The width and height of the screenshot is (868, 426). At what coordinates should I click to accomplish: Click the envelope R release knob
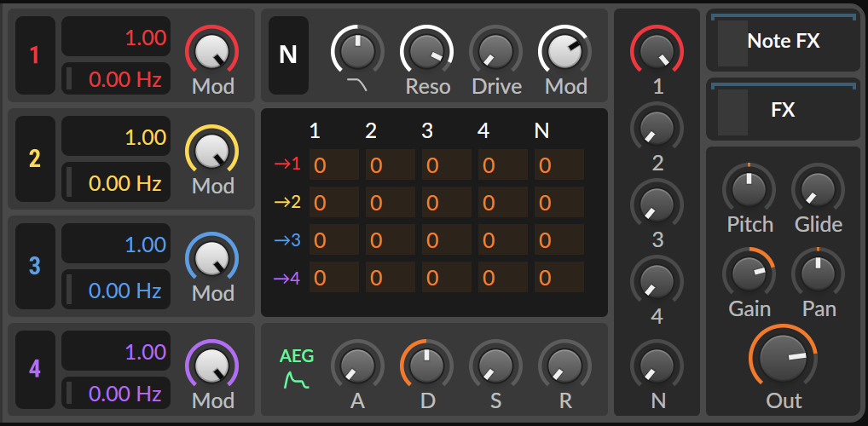click(565, 366)
